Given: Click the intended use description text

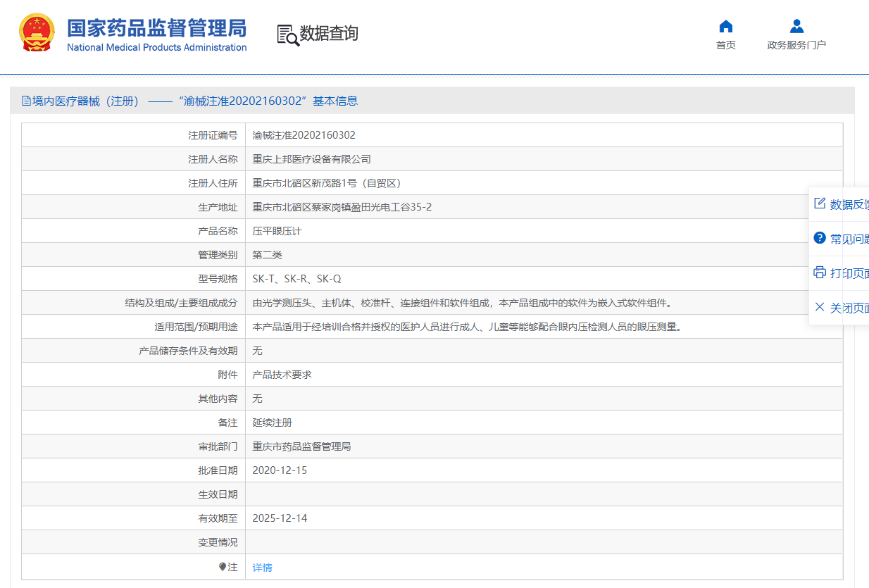Looking at the screenshot, I should pos(468,327).
